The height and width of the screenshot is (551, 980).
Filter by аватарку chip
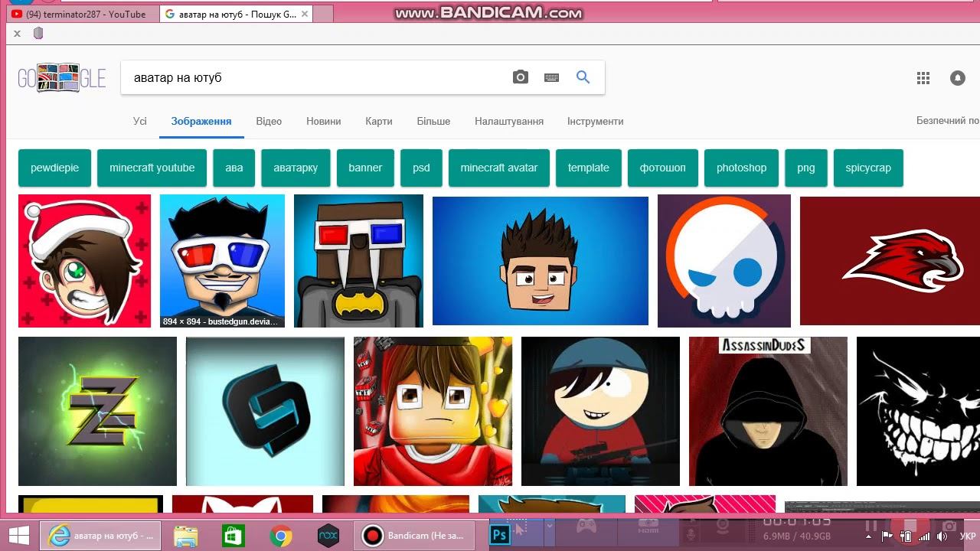pos(296,168)
